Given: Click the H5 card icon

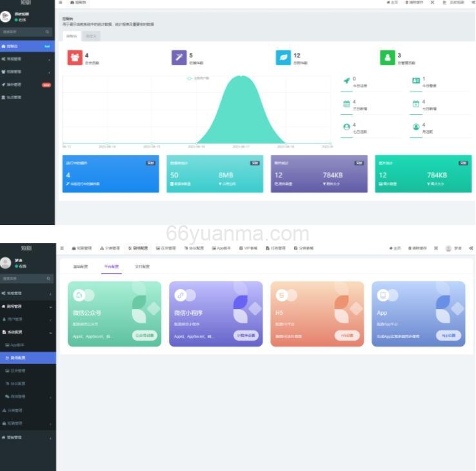Looking at the screenshot, I should pyautogui.click(x=282, y=295).
